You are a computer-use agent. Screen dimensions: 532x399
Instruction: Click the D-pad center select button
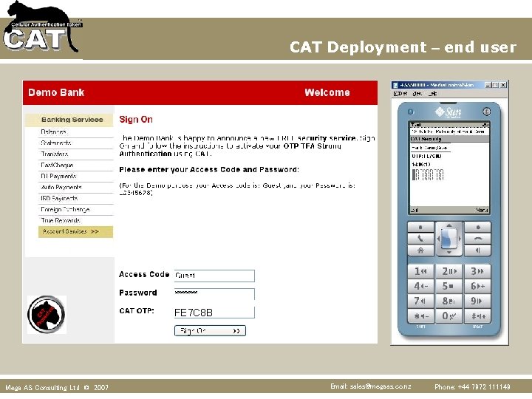coord(449,239)
